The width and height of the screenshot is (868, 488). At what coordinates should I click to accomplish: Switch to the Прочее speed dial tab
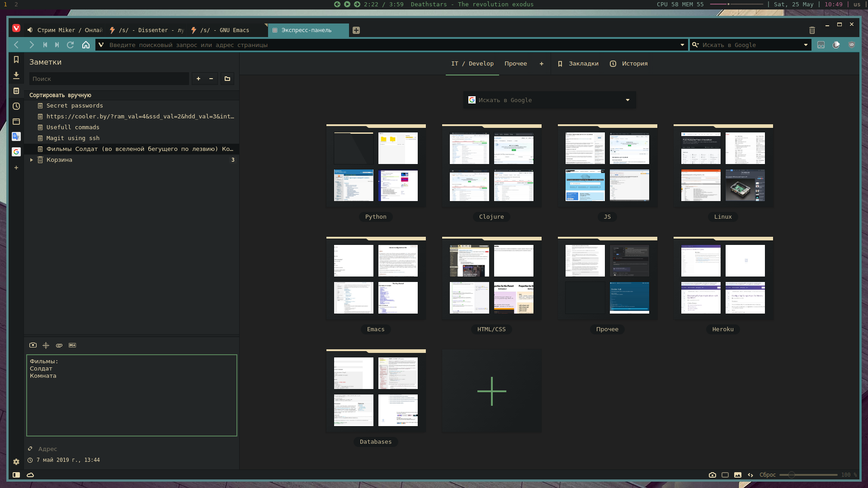tap(515, 64)
